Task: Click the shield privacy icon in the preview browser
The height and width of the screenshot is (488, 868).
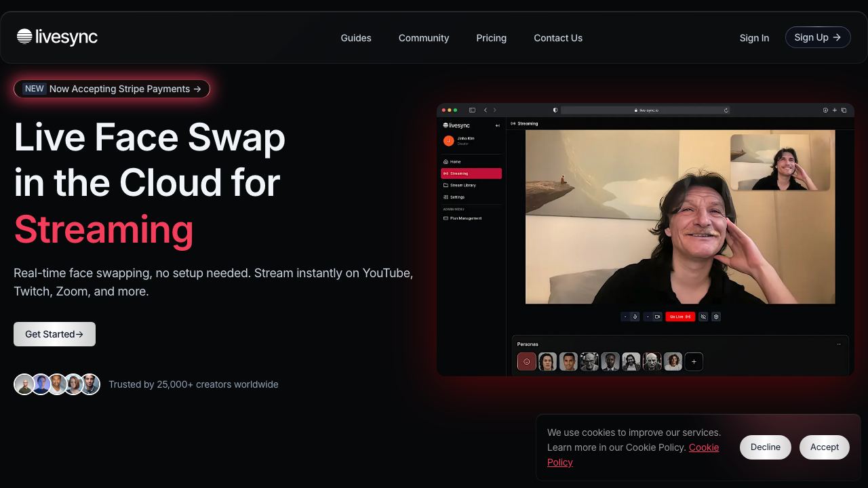Action: 555,110
